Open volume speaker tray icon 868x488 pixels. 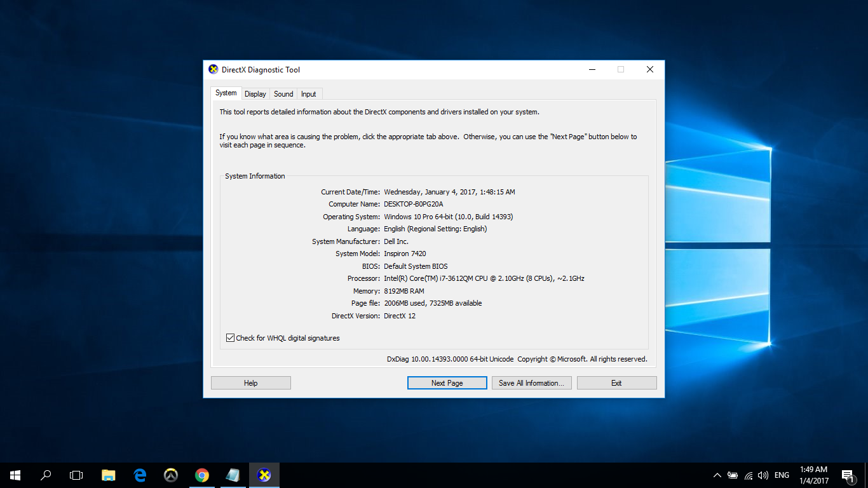pyautogui.click(x=763, y=475)
